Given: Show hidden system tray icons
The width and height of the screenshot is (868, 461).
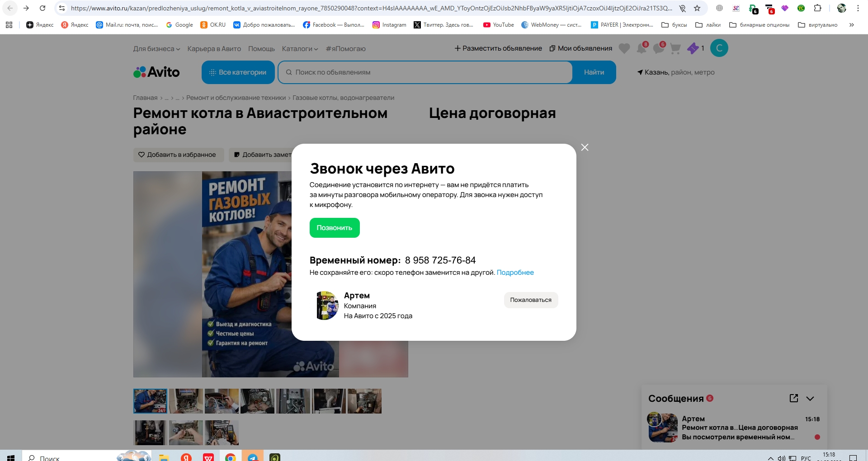Looking at the screenshot, I should (x=771, y=458).
